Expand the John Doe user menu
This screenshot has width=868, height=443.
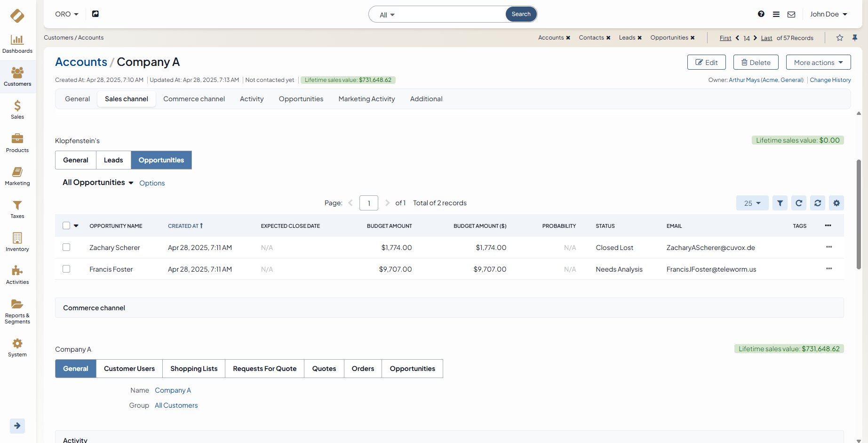(828, 14)
